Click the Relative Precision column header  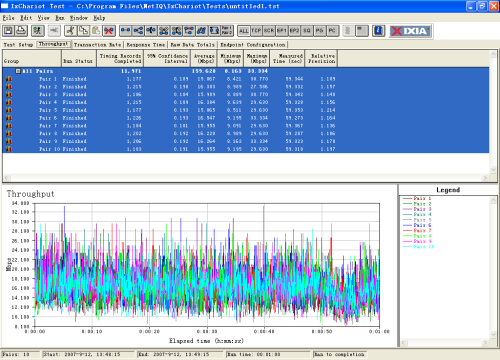(x=321, y=59)
